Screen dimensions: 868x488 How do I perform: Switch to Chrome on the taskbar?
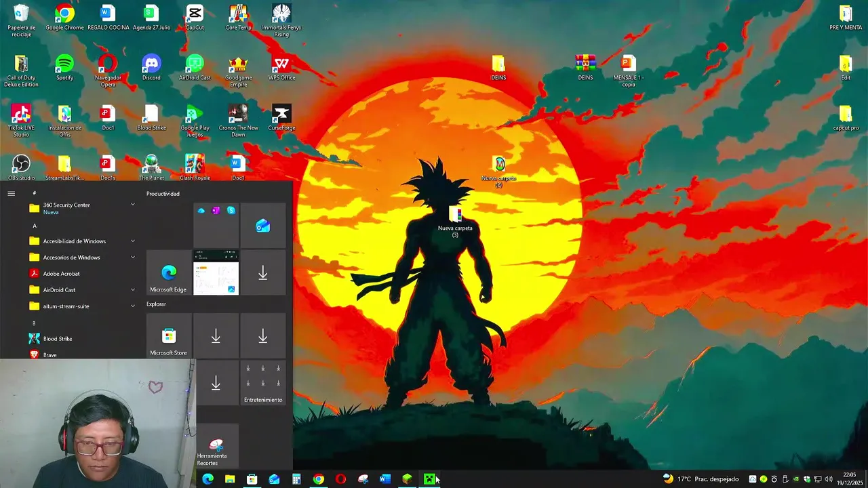319,479
